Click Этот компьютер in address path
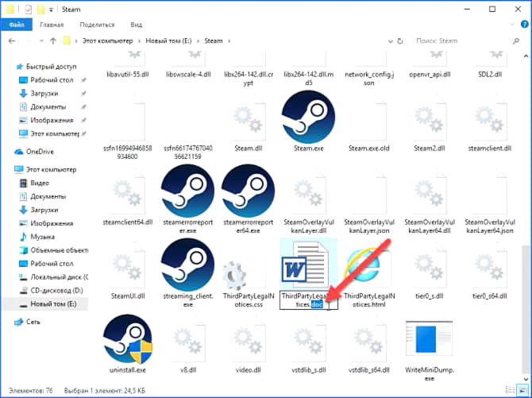This screenshot has height=398, width=532. click(x=107, y=41)
